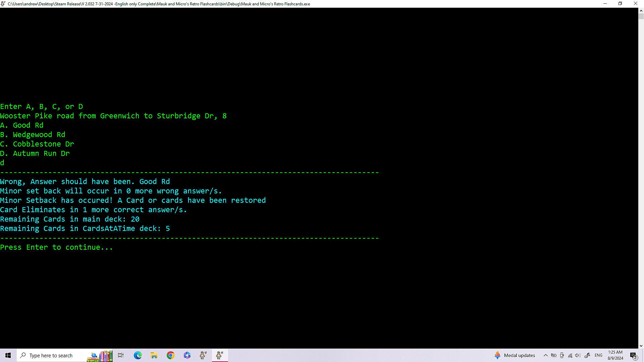Open the Windows Ink Workspace pen icon

pyautogui.click(x=587, y=355)
